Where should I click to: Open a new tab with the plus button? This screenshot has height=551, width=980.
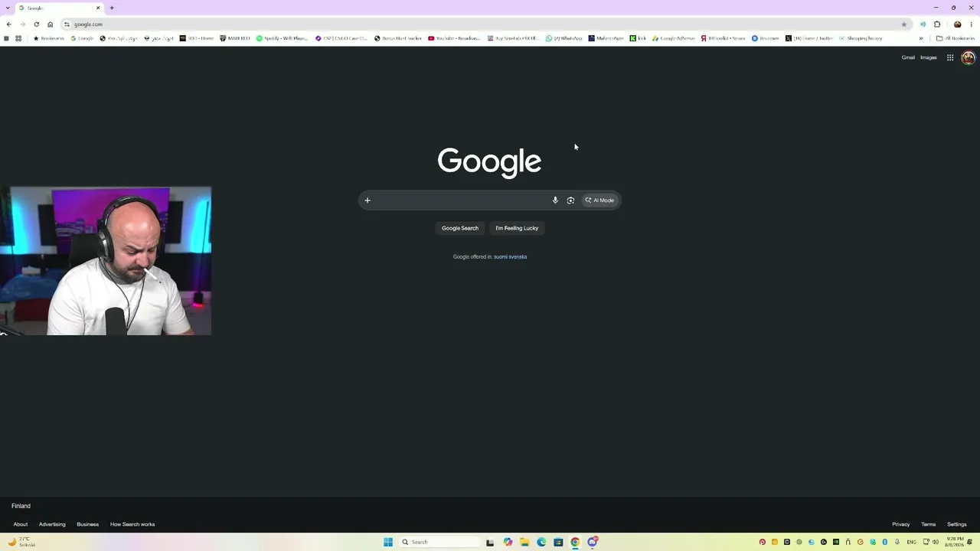pyautogui.click(x=112, y=8)
